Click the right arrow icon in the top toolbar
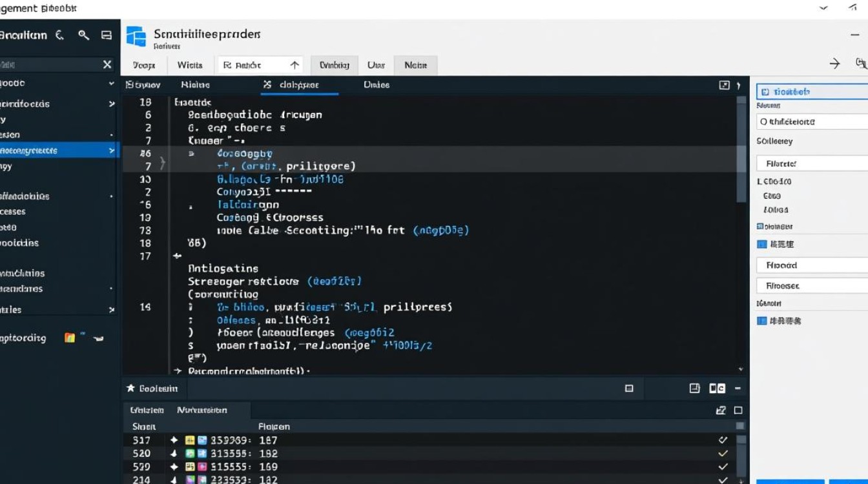The width and height of the screenshot is (868, 484). [x=834, y=63]
